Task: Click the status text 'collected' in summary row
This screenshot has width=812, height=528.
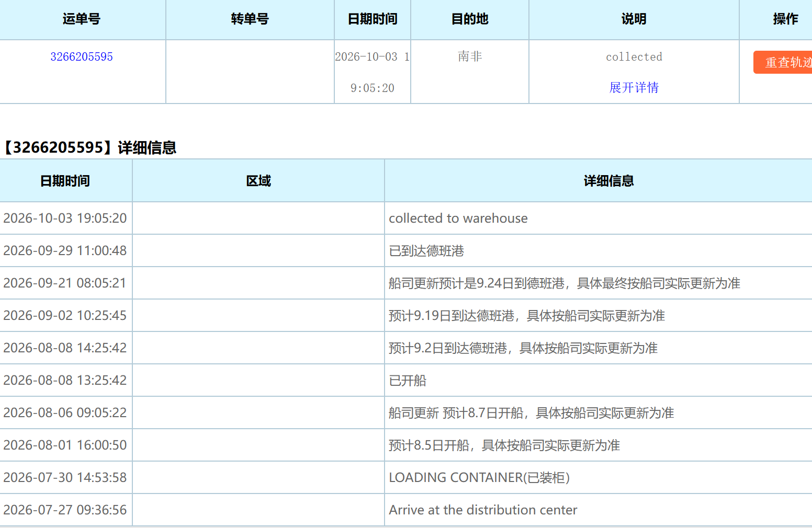Action: click(634, 56)
